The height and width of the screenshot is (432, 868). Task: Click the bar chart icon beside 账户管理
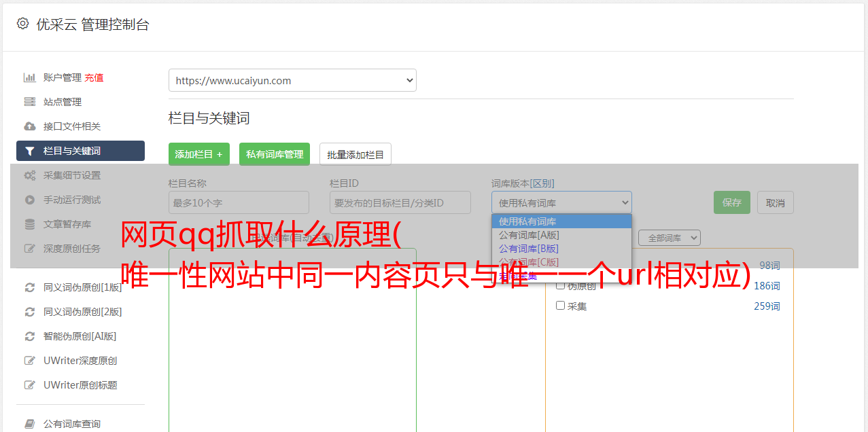(29, 77)
